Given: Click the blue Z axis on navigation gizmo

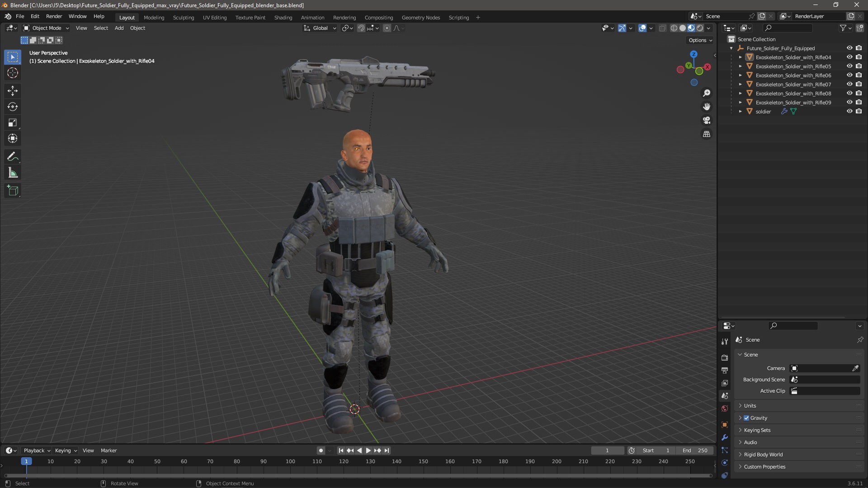Looking at the screenshot, I should tap(693, 54).
